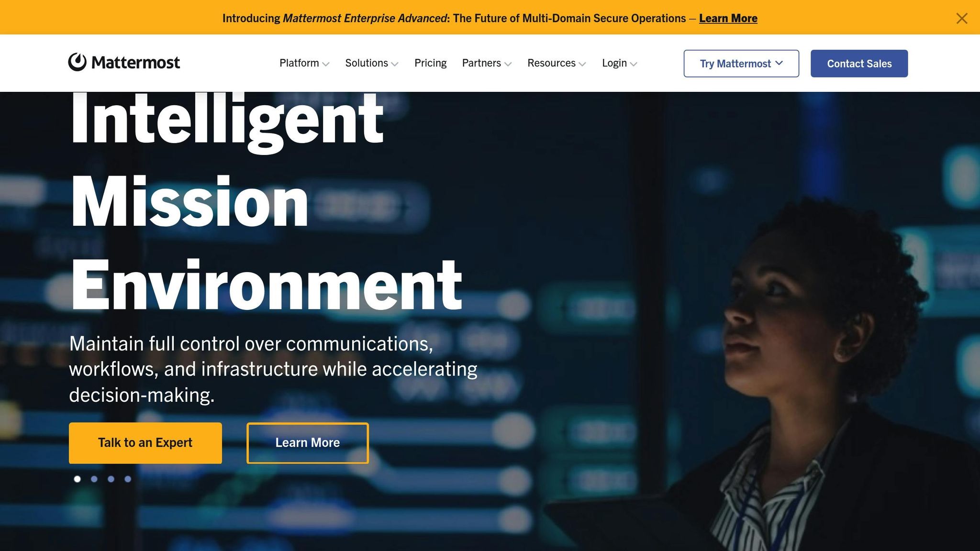Image resolution: width=980 pixels, height=551 pixels.
Task: Dismiss the announcement banner with the X icon
Action: pos(961,18)
